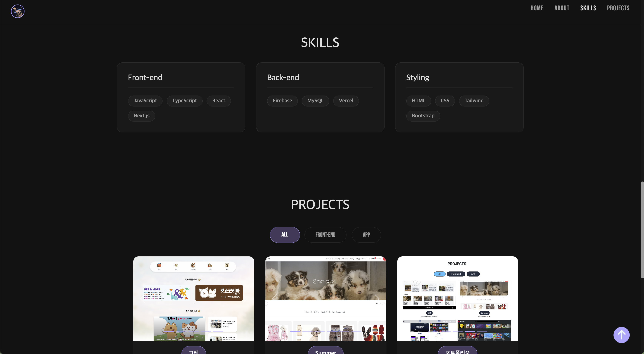The width and height of the screenshot is (644, 354).
Task: Select the MySQL tag under Back-end
Action: (315, 101)
